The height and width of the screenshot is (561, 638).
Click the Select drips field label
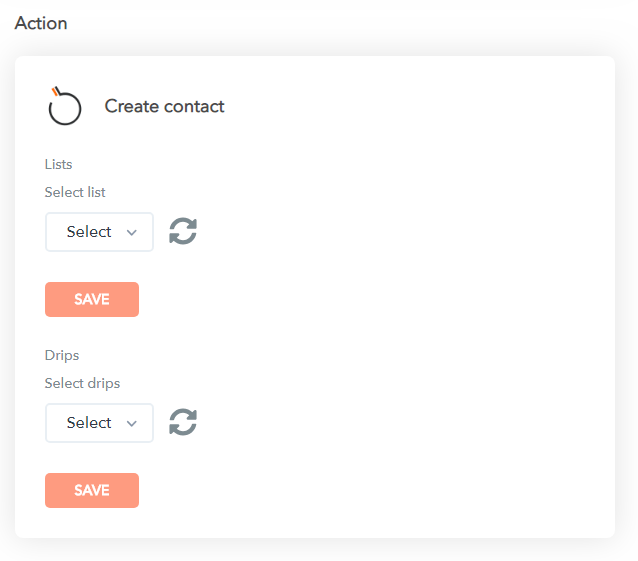click(x=82, y=383)
